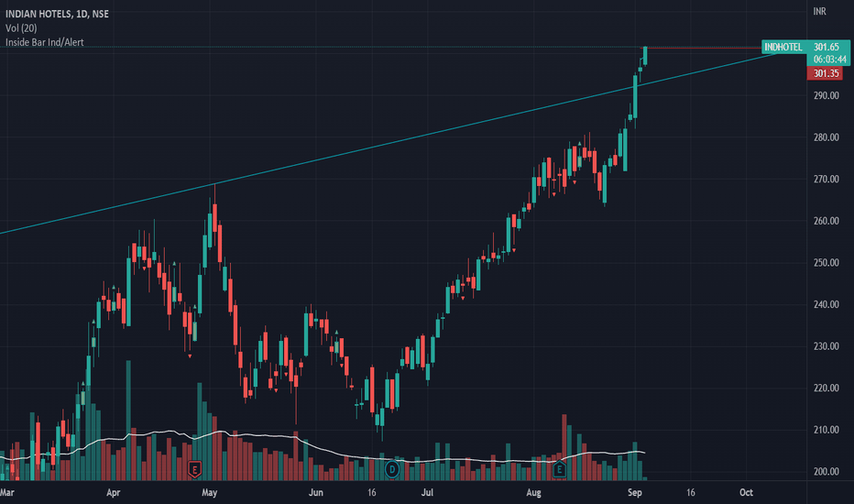Click the INDHOTEL 301.65 price label

(x=805, y=47)
